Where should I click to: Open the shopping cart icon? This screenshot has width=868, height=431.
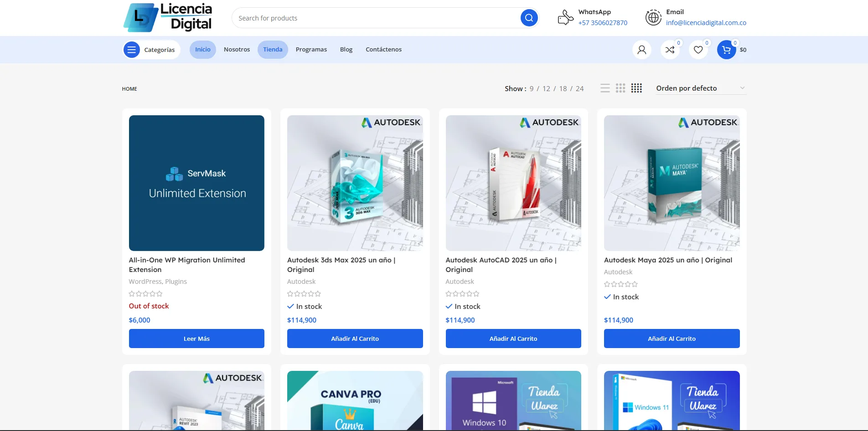pyautogui.click(x=726, y=50)
